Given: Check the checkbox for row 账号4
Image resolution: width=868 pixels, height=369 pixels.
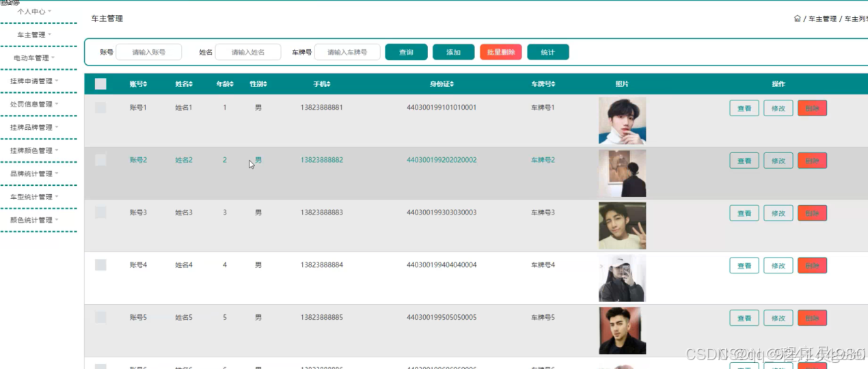Looking at the screenshot, I should [100, 264].
